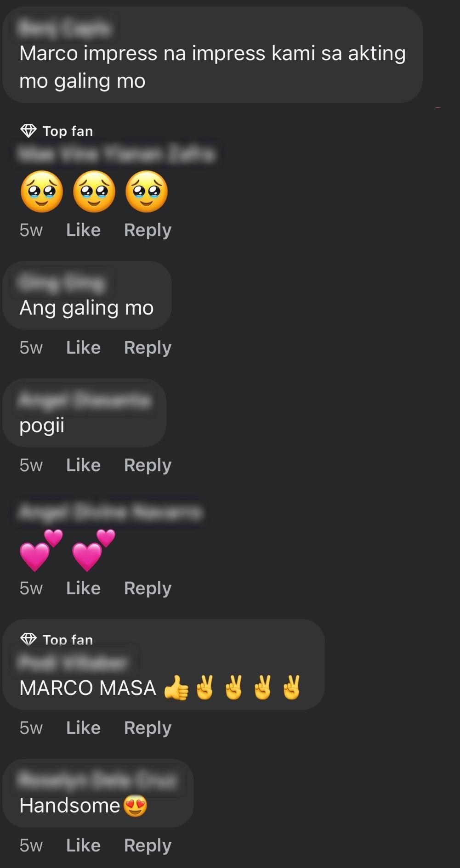Tap the first pink double hearts emoji
This screenshot has height=868, width=460.
(41, 550)
